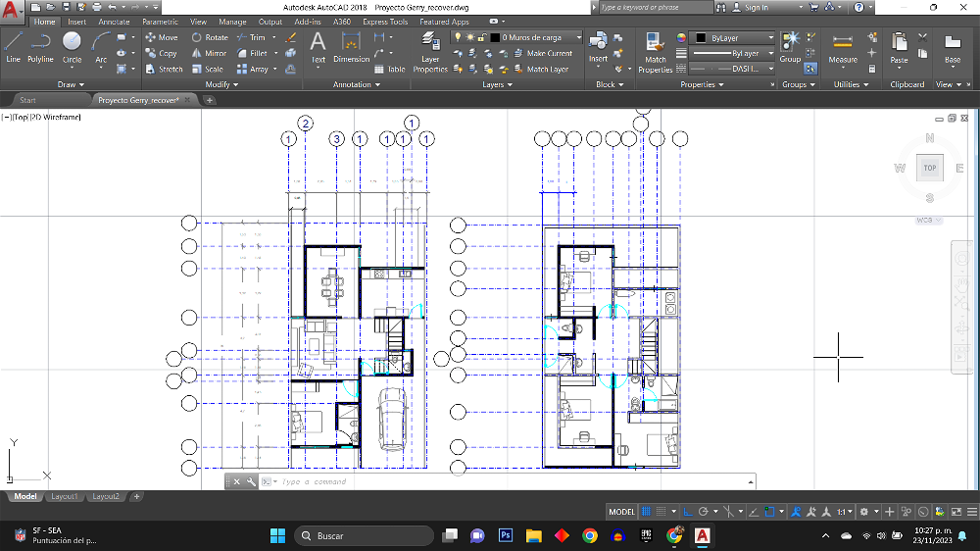Open the ByLayer color dropdown
Screen dimensions: 980x551
(x=732, y=37)
